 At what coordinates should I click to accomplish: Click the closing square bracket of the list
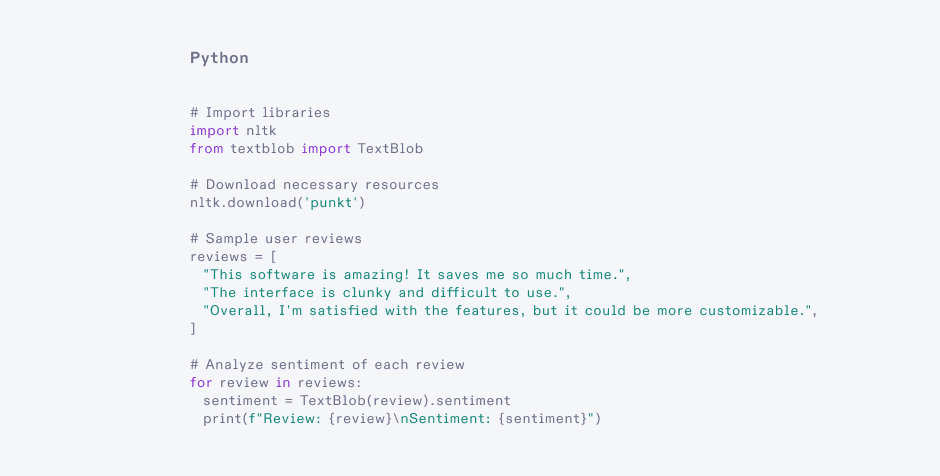pos(193,328)
